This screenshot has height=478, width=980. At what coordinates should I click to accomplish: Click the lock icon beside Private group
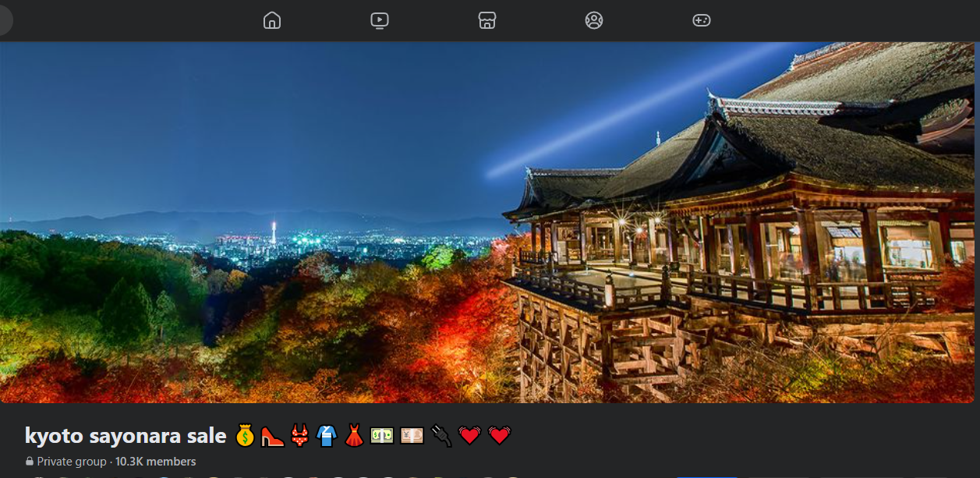pos(30,462)
